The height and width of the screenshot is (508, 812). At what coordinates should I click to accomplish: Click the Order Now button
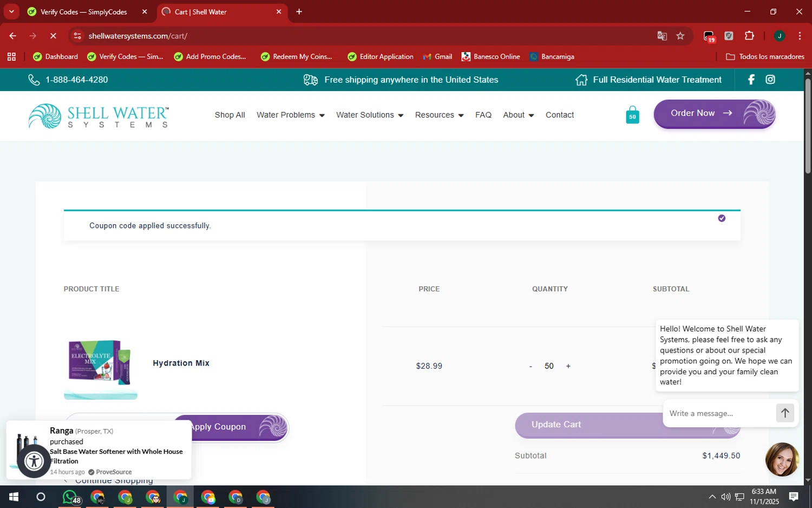coord(715,114)
